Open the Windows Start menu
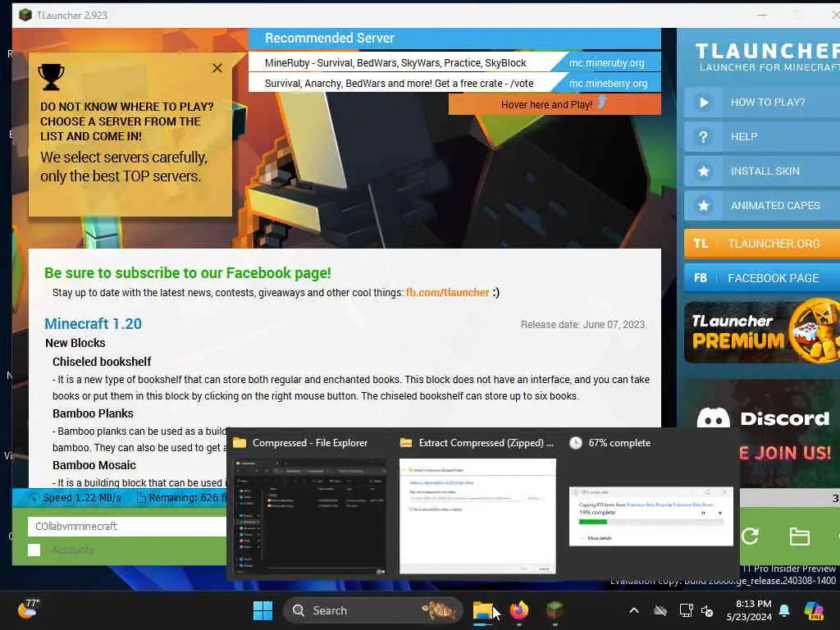This screenshot has height=630, width=840. (262, 610)
